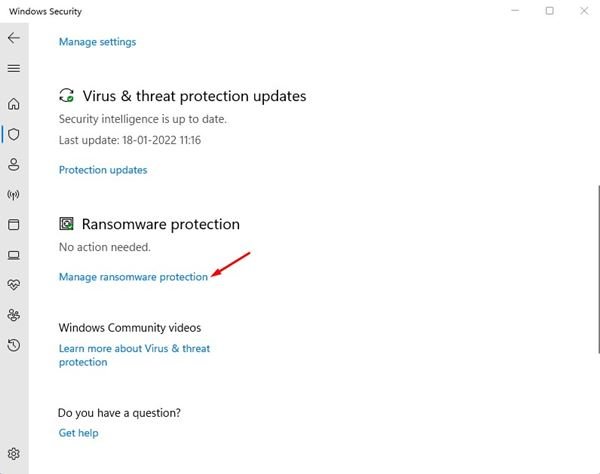The width and height of the screenshot is (600, 474).
Task: Open the Protection updates link
Action: (x=103, y=170)
